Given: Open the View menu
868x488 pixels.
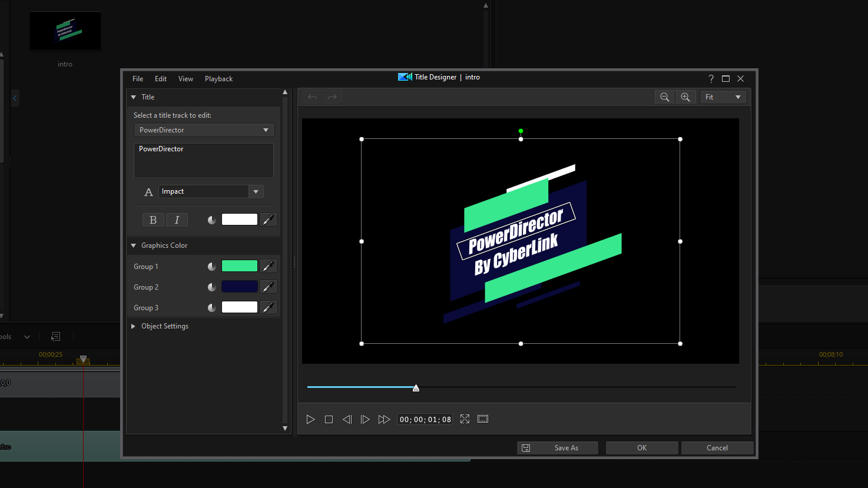Looking at the screenshot, I should click(x=185, y=79).
